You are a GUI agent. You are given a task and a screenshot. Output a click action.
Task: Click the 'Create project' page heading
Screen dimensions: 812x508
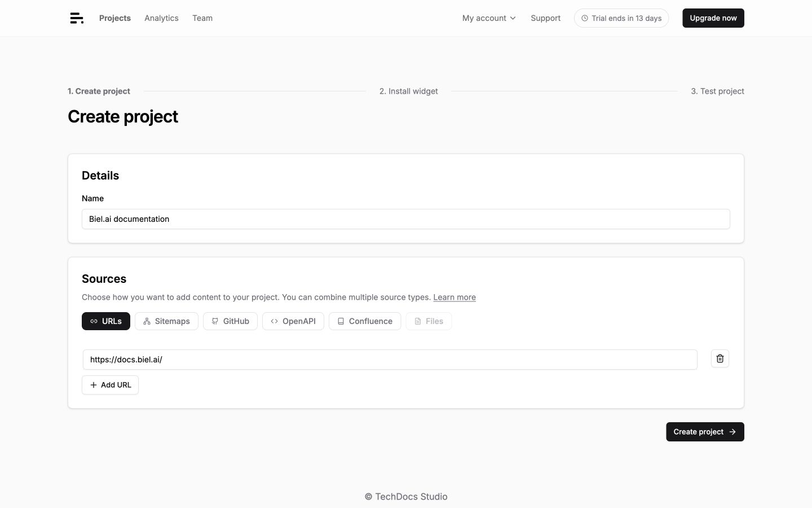click(123, 116)
